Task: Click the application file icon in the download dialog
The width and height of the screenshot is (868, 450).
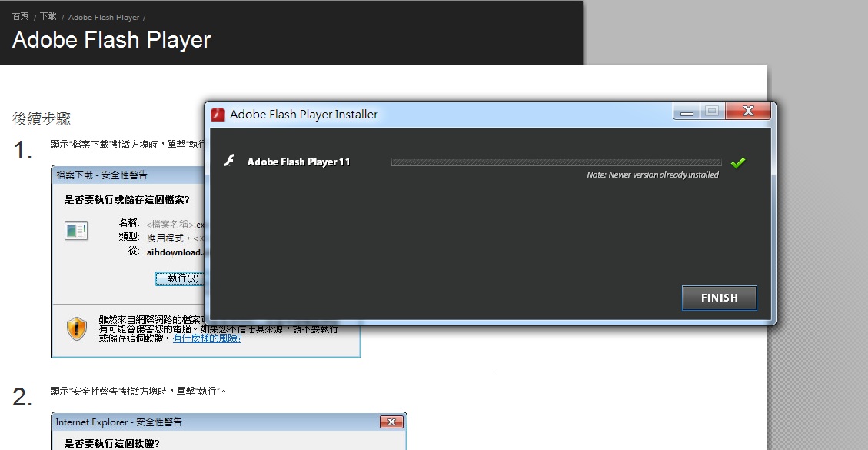Action: coord(76,230)
